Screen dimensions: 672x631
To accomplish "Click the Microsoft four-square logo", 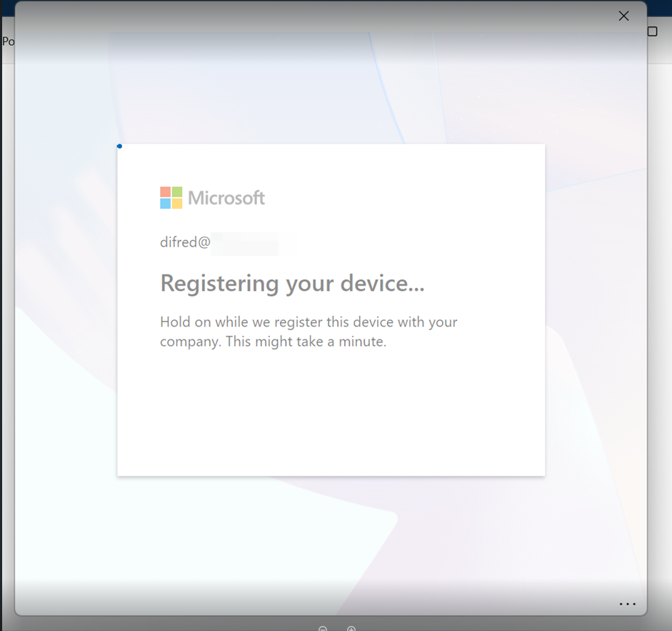I will 171,198.
